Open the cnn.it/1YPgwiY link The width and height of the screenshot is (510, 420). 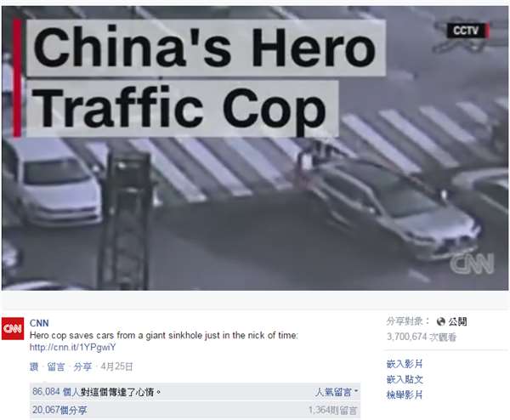(x=72, y=347)
